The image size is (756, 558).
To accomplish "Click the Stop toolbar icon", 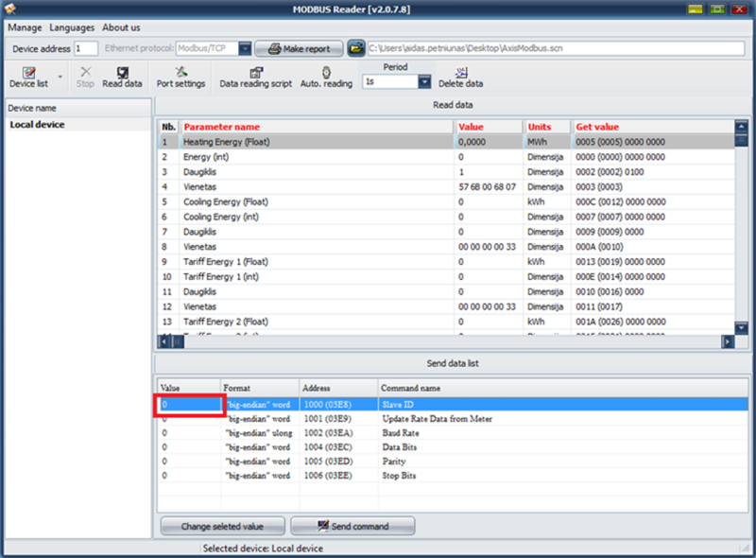I will tap(85, 77).
